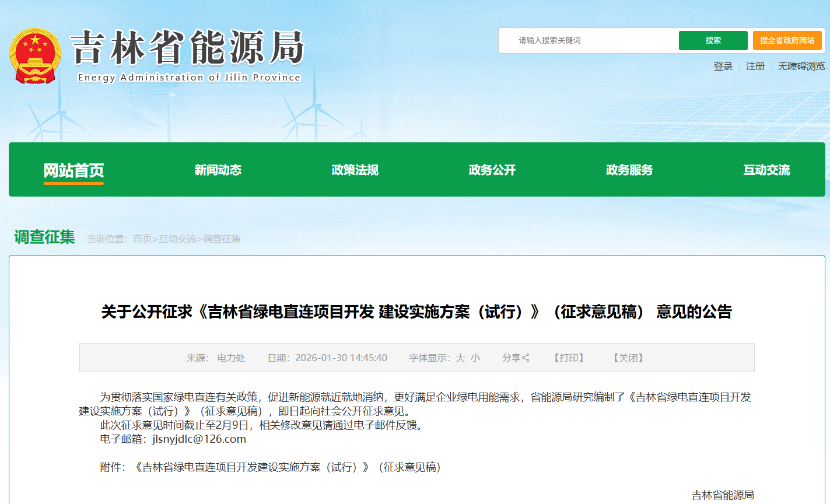
Task: Select the 政务服务 navigation item
Action: [629, 170]
